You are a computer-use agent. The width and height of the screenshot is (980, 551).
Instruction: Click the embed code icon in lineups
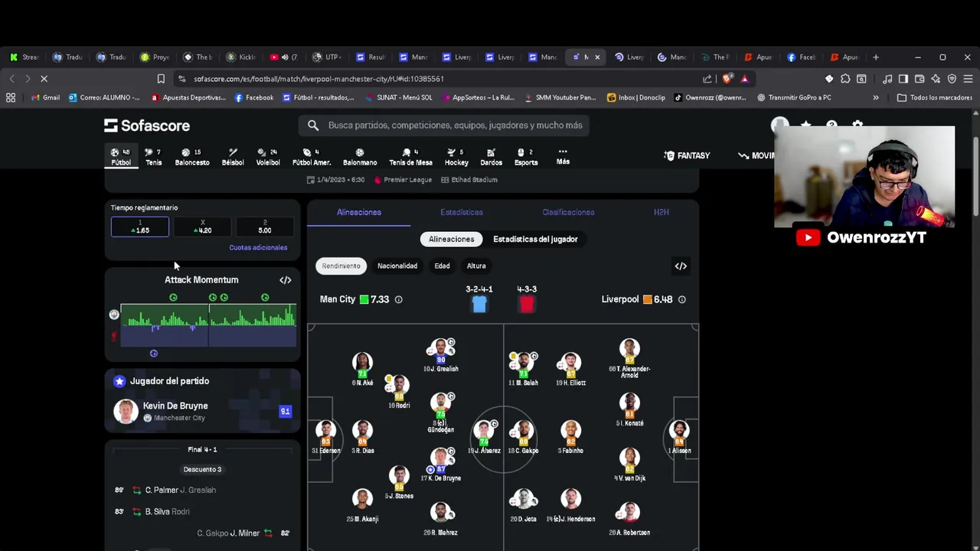pyautogui.click(x=681, y=266)
